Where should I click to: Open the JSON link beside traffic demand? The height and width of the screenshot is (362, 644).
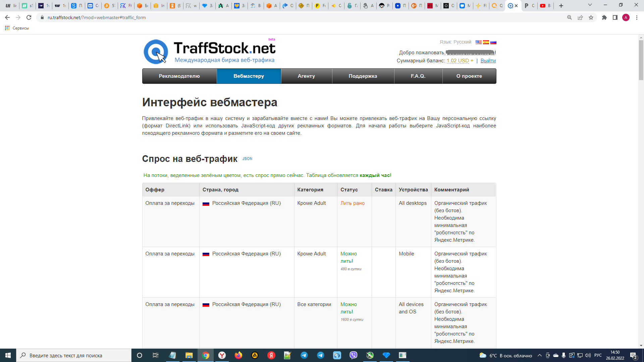pyautogui.click(x=247, y=159)
